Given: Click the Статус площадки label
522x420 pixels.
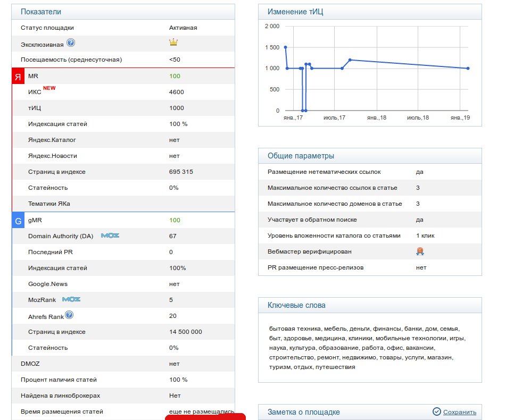Looking at the screenshot, I should point(47,28).
